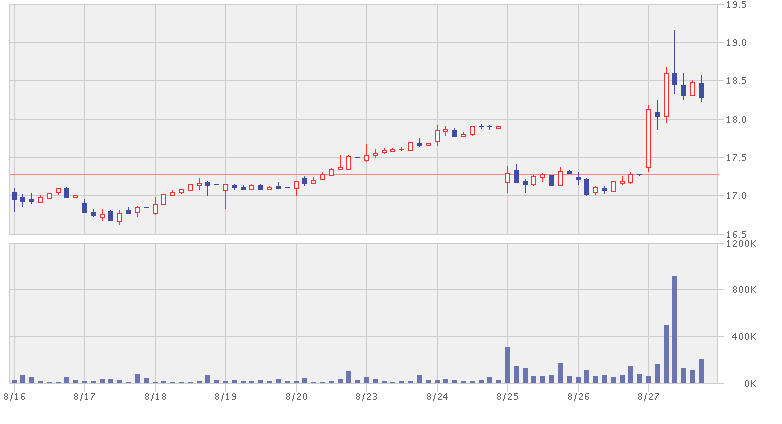Screen dimensions: 782x424
Task: Select the 16.5 price axis label
Action: pyautogui.click(x=736, y=234)
